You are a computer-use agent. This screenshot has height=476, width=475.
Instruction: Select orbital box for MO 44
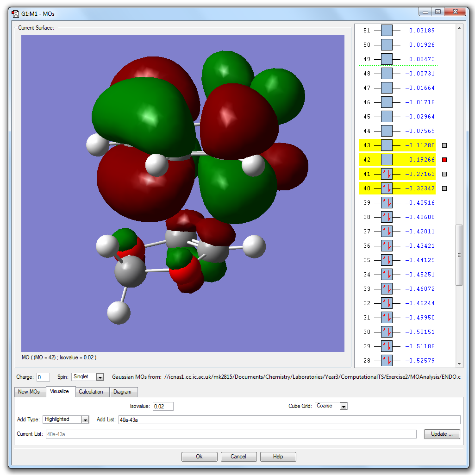click(387, 131)
